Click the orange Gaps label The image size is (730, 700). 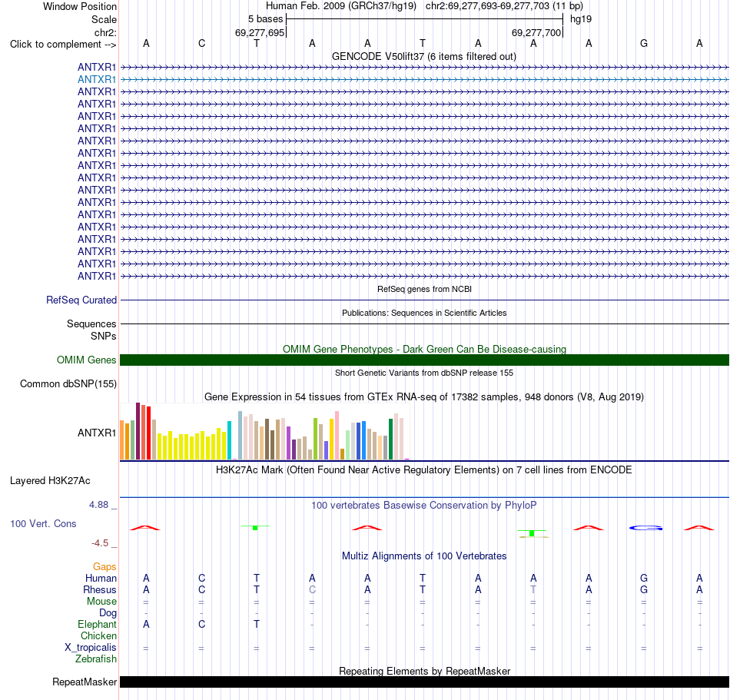(105, 567)
